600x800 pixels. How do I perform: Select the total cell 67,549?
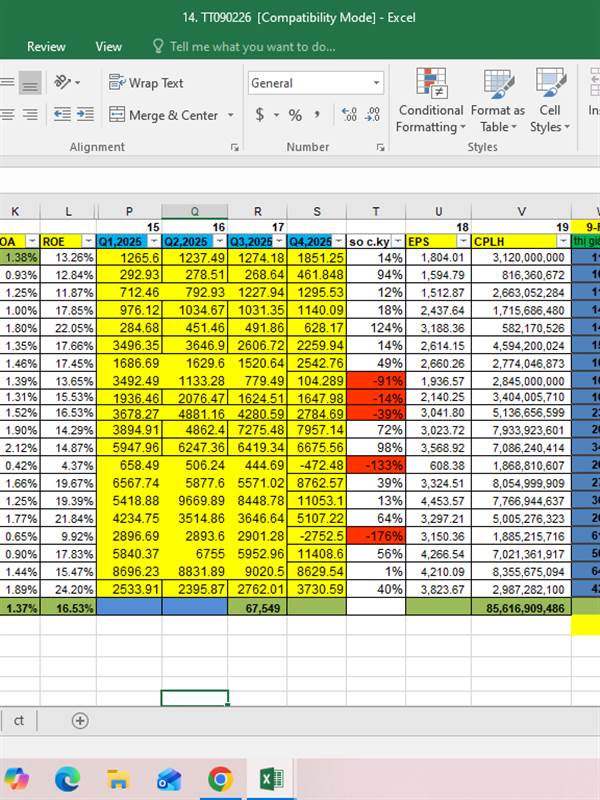click(x=257, y=608)
